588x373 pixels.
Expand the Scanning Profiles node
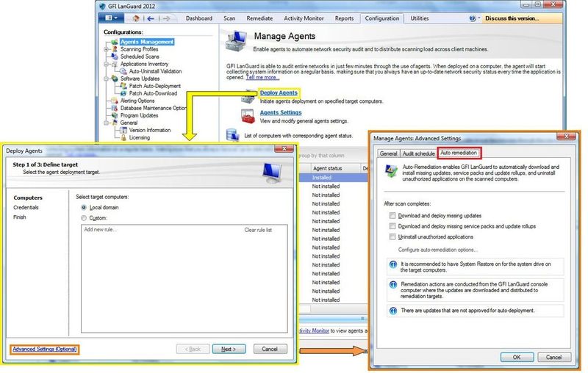tap(106, 49)
